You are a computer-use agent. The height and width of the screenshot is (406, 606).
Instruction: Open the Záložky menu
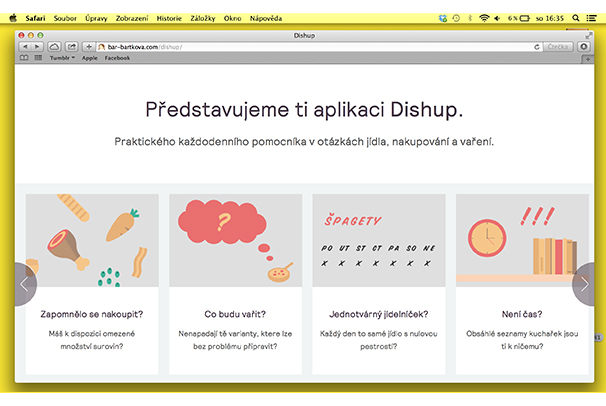pos(206,18)
